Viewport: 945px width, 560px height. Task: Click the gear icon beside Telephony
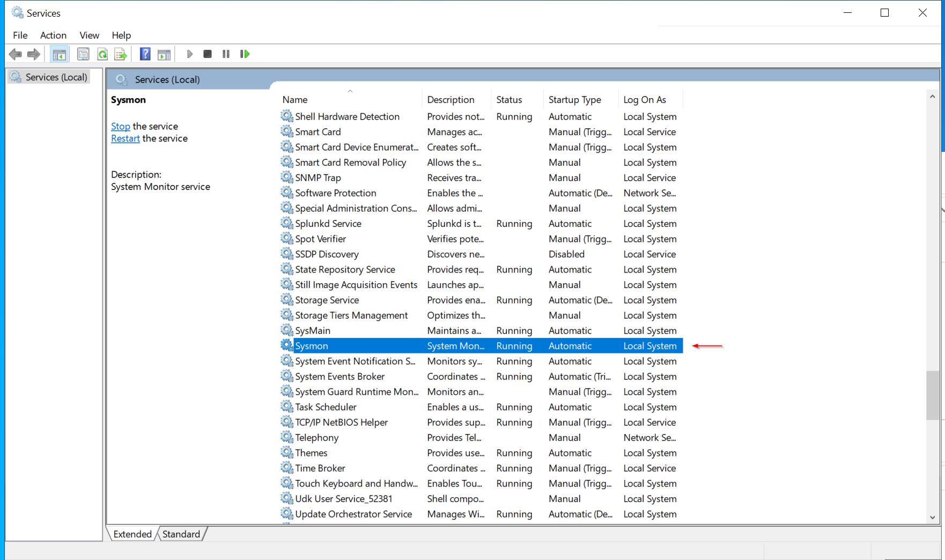[287, 437]
